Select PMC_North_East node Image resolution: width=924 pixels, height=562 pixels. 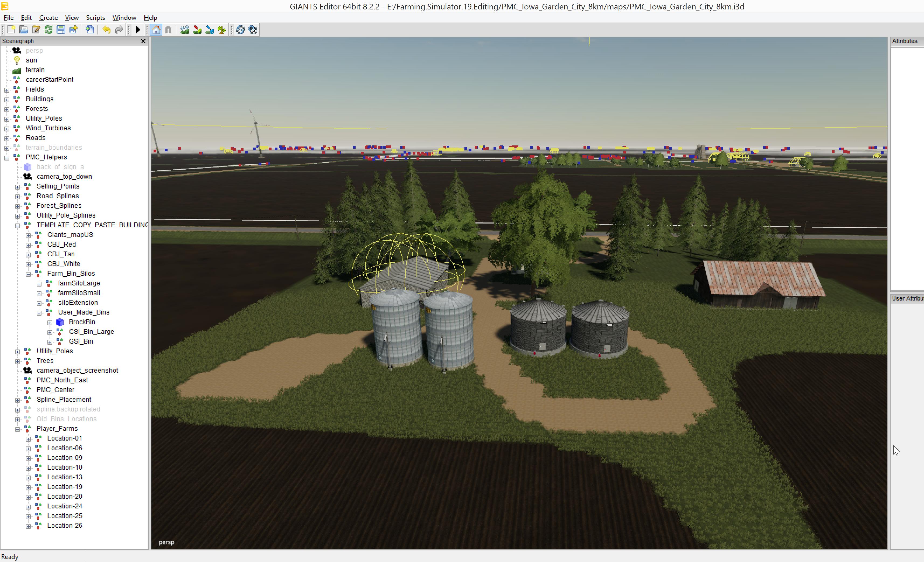(62, 380)
